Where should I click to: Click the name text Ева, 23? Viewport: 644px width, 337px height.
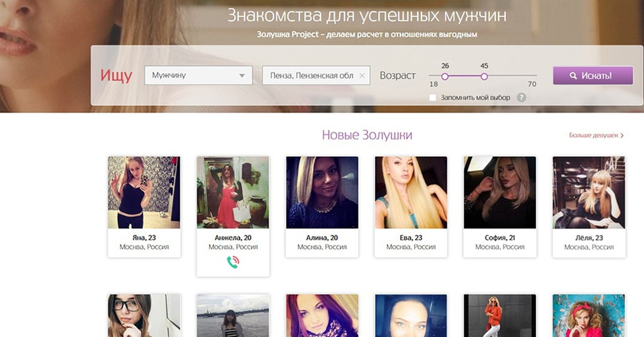[411, 238]
